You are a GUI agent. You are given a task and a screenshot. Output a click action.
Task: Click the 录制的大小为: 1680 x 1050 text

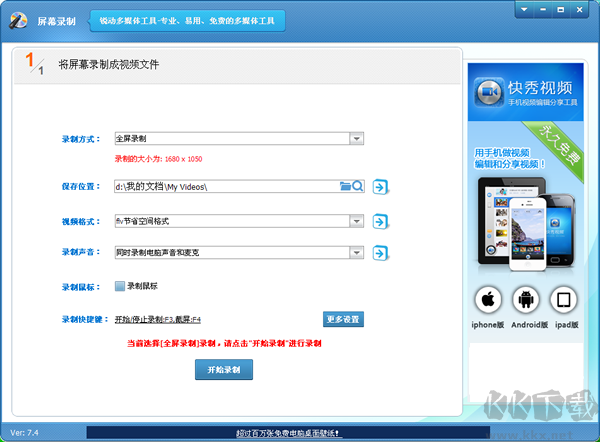(x=158, y=159)
